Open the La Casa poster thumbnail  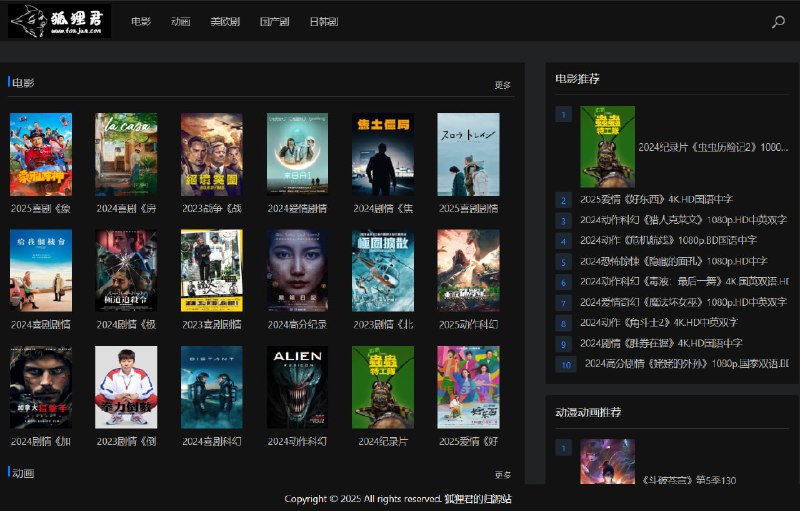126,154
